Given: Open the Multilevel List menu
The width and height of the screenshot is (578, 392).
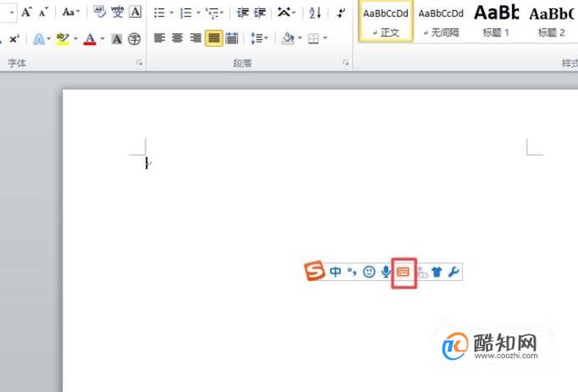Looking at the screenshot, I should [214, 14].
